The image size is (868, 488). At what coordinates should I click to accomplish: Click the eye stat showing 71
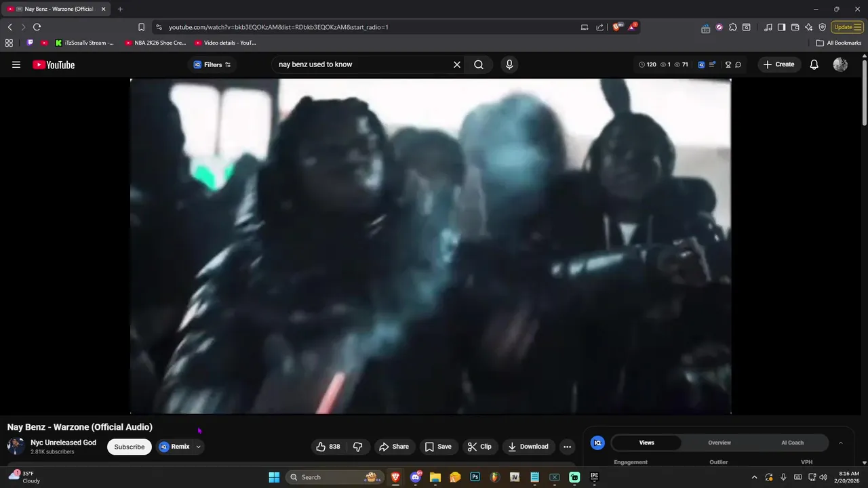(x=682, y=64)
